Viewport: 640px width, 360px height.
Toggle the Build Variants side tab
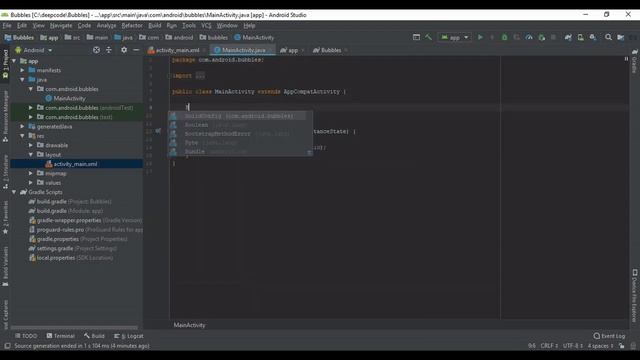coord(5,266)
